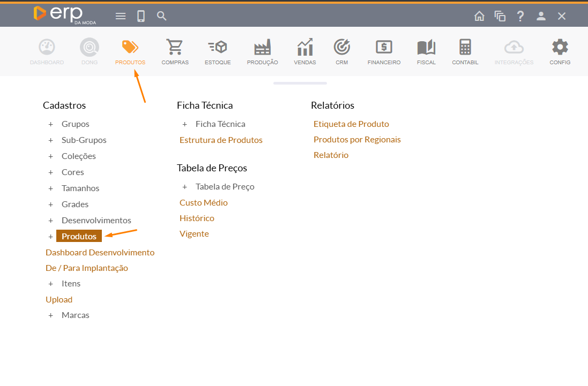The image size is (588, 386).
Task: Expand the plus next to Tabela de Preço
Action: [185, 187]
